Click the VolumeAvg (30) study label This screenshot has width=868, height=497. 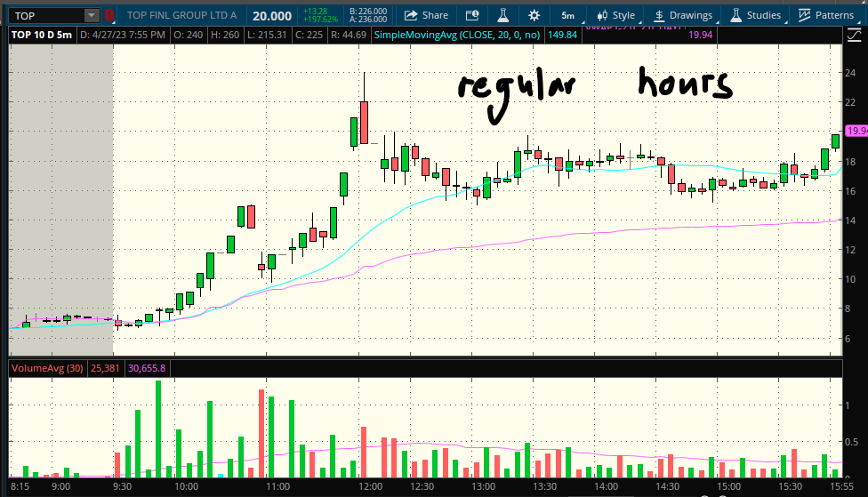(x=48, y=368)
